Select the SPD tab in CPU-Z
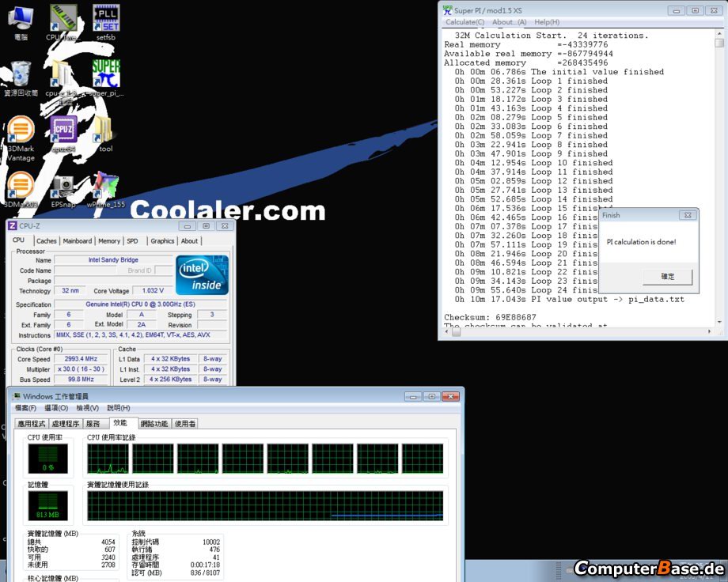The image size is (728, 582). coord(132,241)
